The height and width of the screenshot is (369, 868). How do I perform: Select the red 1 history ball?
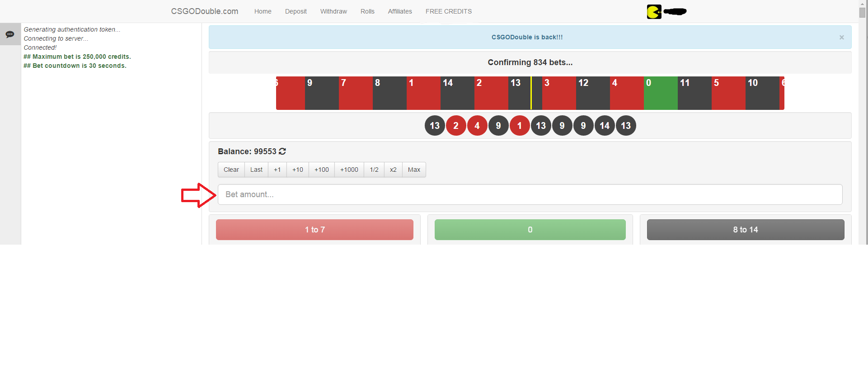(520, 126)
